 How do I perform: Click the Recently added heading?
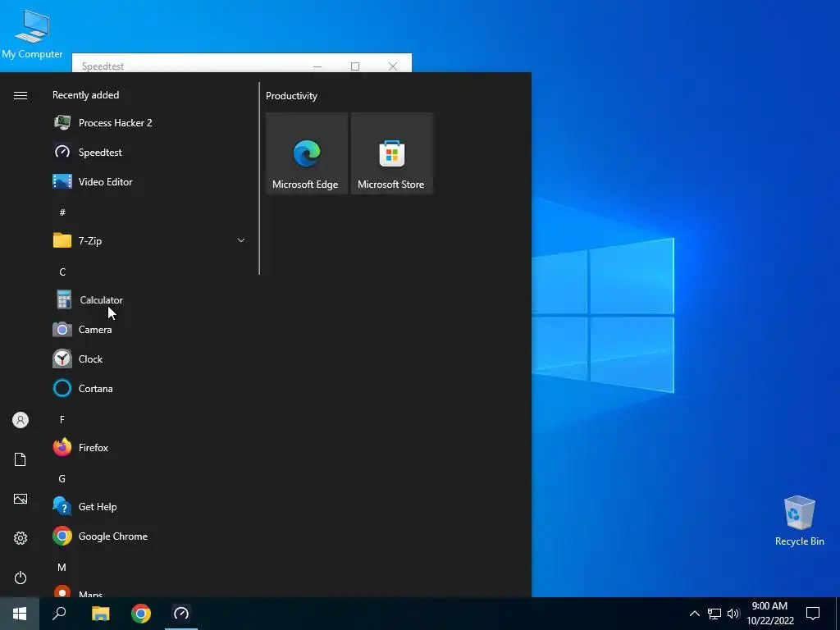pyautogui.click(x=85, y=95)
